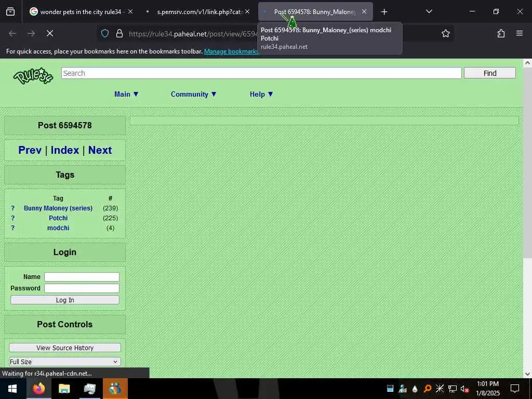Viewport: 532px width, 399px height.
Task: Open the Firefox hamburger application menu
Action: [520, 33]
